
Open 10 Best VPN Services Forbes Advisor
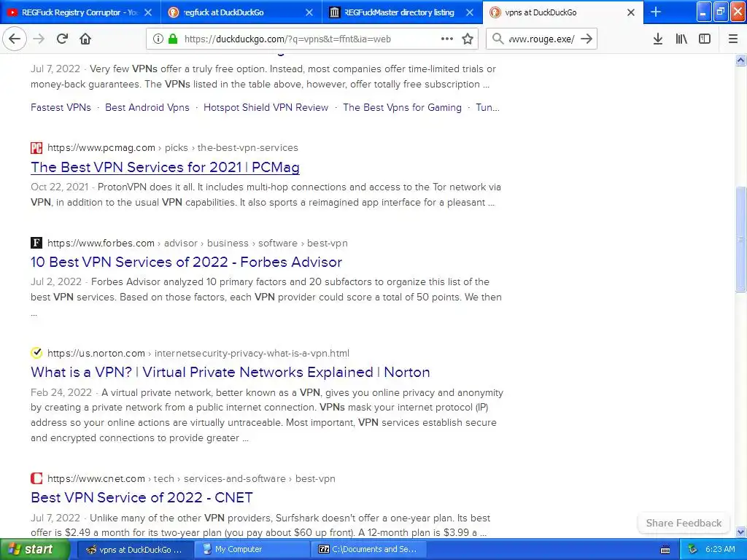(x=186, y=262)
